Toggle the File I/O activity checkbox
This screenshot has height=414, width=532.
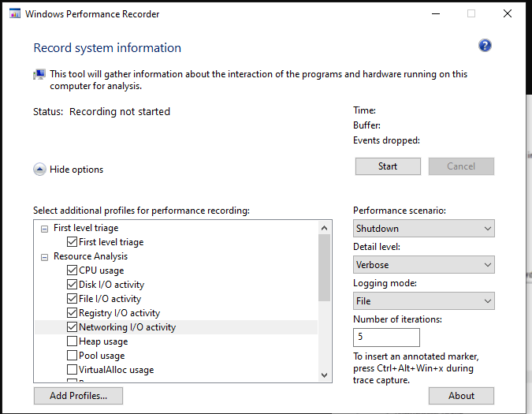[72, 298]
